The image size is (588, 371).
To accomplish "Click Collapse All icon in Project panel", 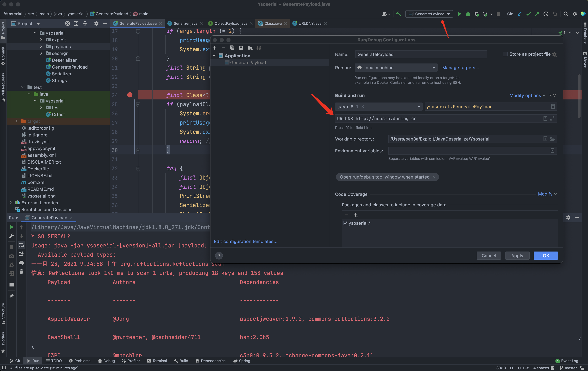I will (x=85, y=23).
